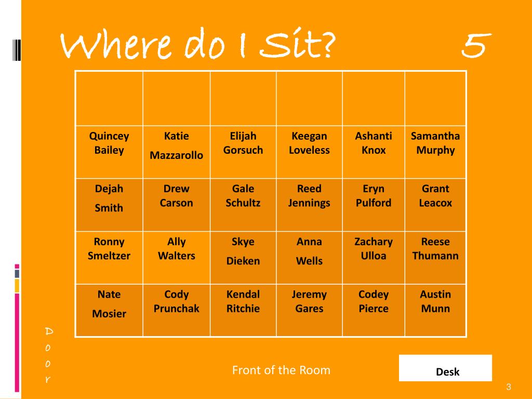Click the Dejah Smith seat
The image size is (532, 399).
[109, 205]
